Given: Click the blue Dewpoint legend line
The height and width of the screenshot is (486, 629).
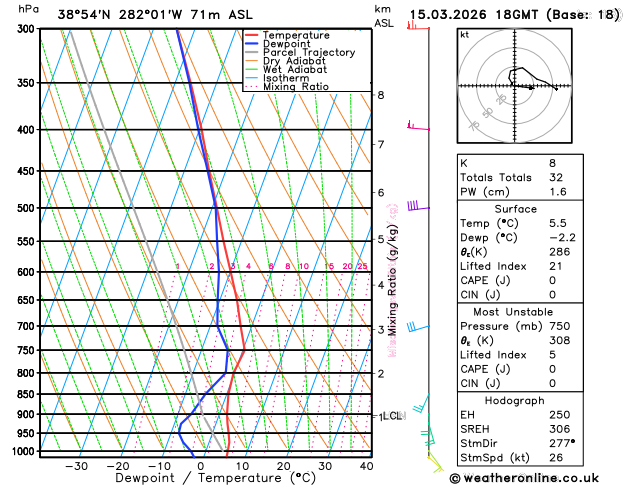Looking at the screenshot, I should coord(252,44).
